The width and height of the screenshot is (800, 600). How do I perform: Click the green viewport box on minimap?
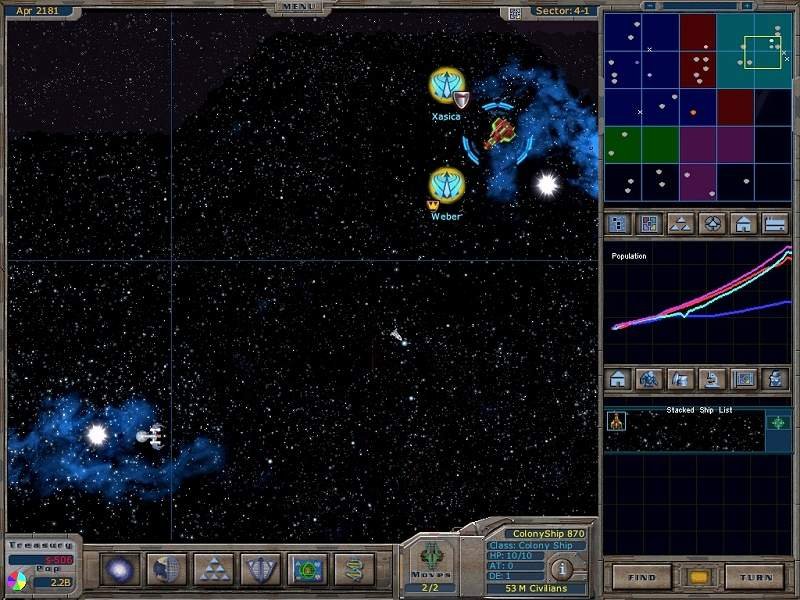[762, 52]
